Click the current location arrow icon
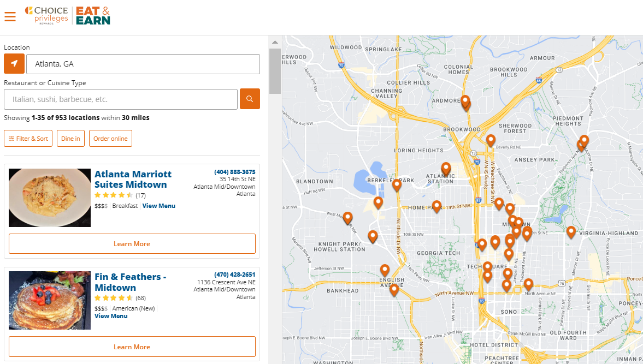Image resolution: width=643 pixels, height=364 pixels. click(14, 64)
